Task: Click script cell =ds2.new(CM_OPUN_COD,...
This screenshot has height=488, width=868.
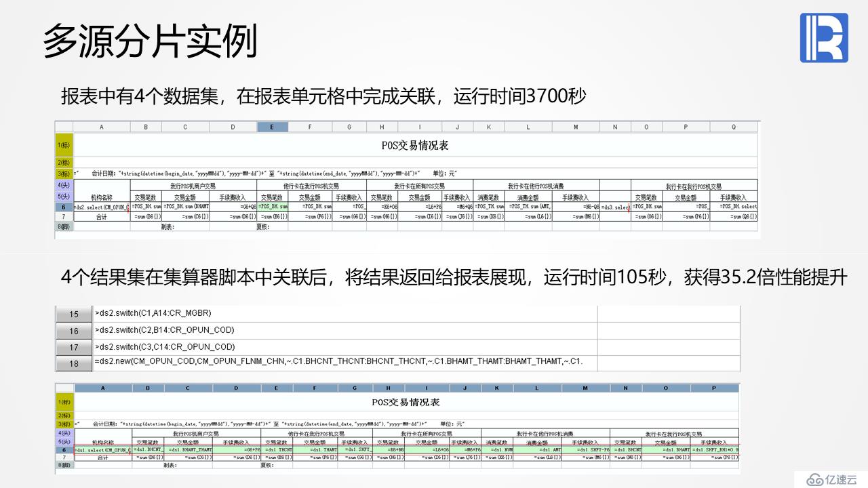Action: (x=344, y=363)
